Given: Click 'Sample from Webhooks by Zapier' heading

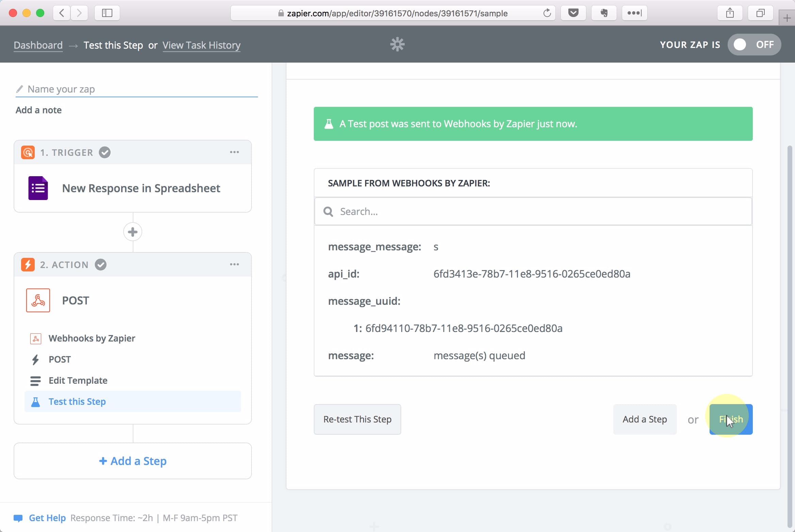Looking at the screenshot, I should coord(409,183).
